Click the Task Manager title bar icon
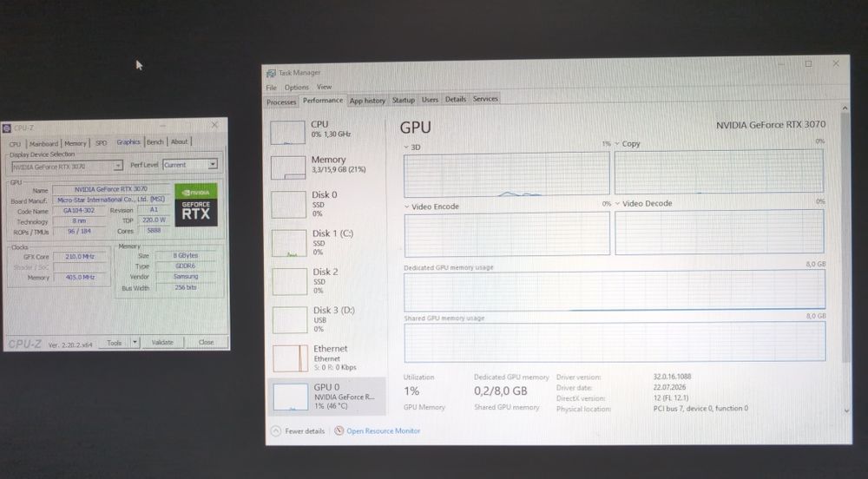868x479 pixels. pyautogui.click(x=271, y=73)
